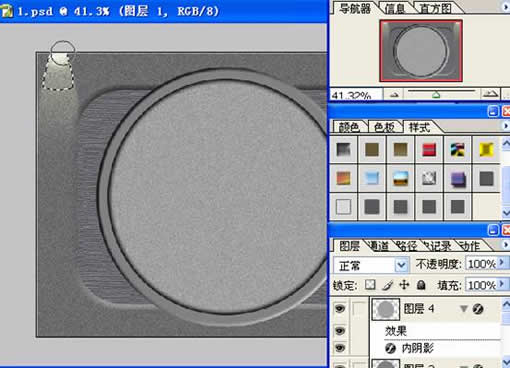Image resolution: width=510 pixels, height=368 pixels.
Task: Select the lock transparent pixels icon
Action: [370, 285]
